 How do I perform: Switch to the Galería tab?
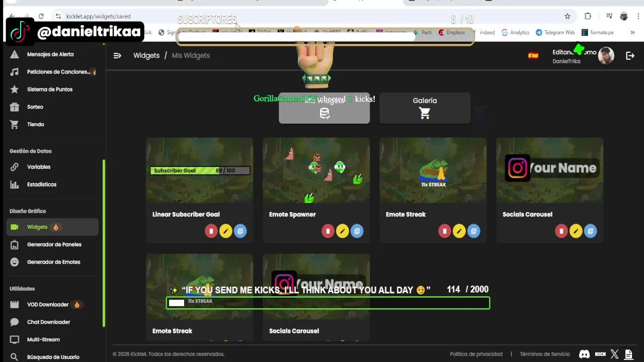[425, 108]
